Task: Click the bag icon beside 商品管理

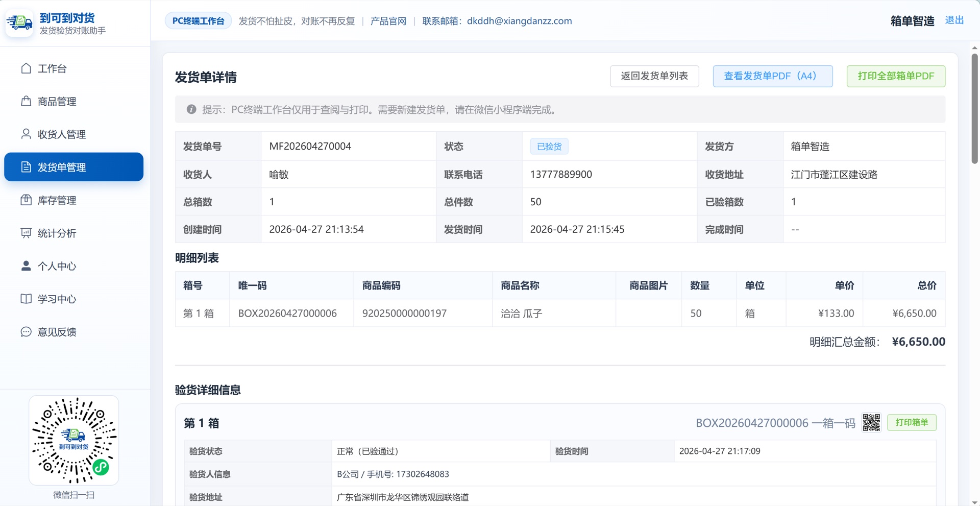Action: point(26,101)
